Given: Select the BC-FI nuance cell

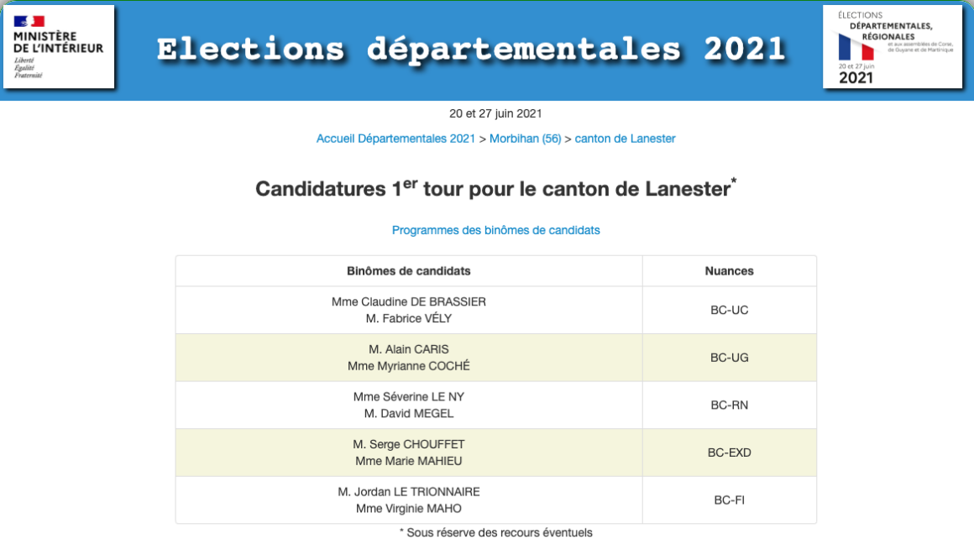Looking at the screenshot, I should [729, 500].
